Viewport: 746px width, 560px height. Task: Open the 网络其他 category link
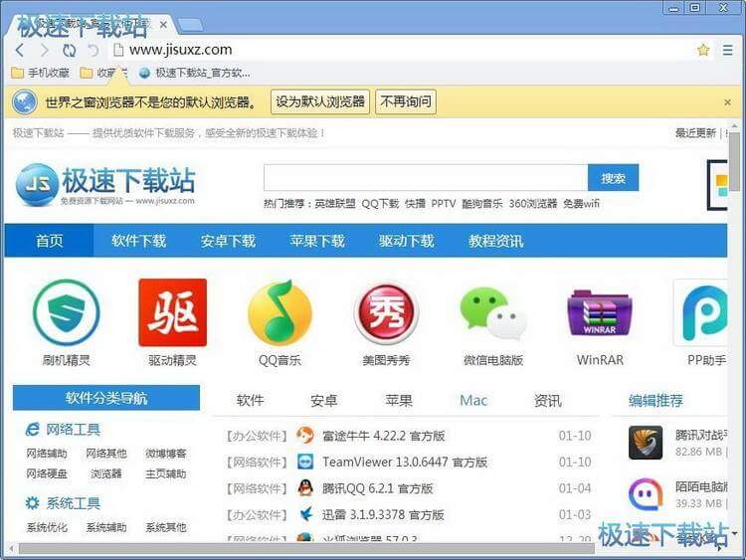click(x=106, y=454)
